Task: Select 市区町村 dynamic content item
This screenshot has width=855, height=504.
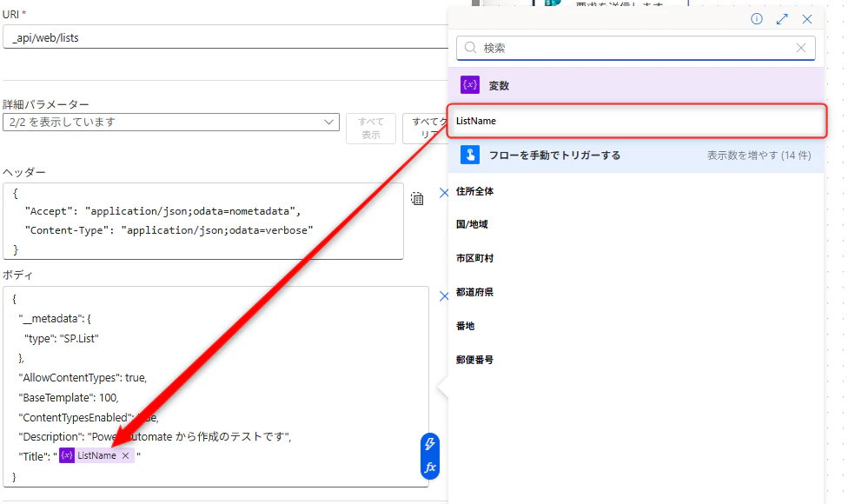Action: 474,258
